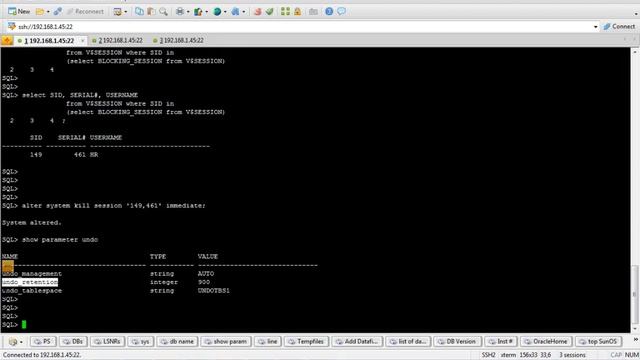Click the Connect button
Image resolution: width=640 pixels, height=360 pixels.
619,26
